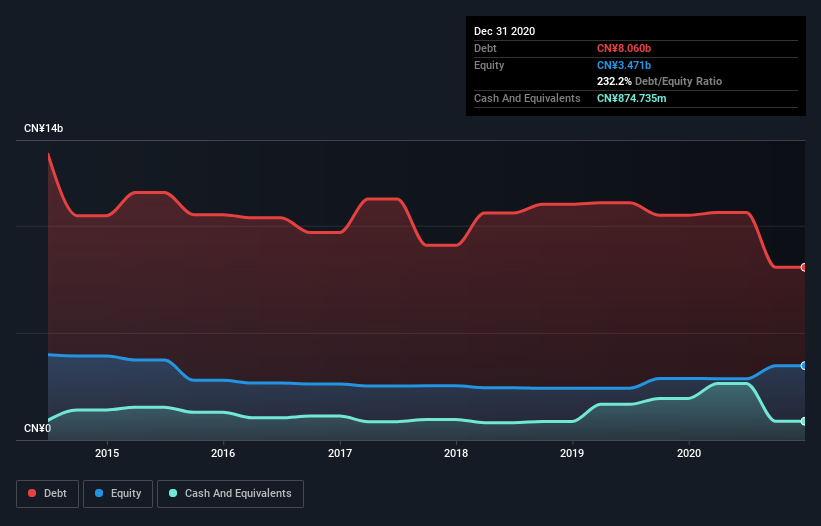
Task: Click the CN¥14b y-axis label
Action: click(x=43, y=128)
